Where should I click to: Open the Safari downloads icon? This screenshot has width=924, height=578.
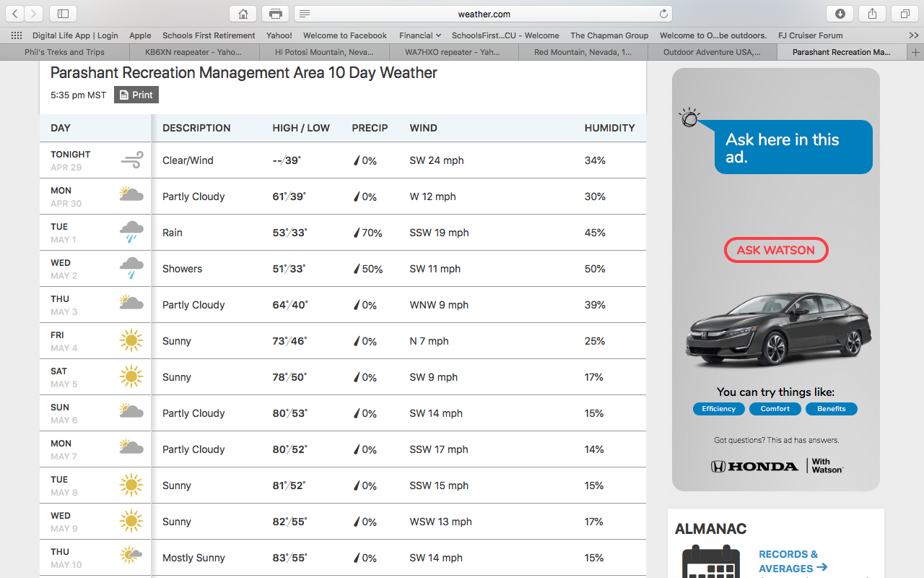[840, 14]
